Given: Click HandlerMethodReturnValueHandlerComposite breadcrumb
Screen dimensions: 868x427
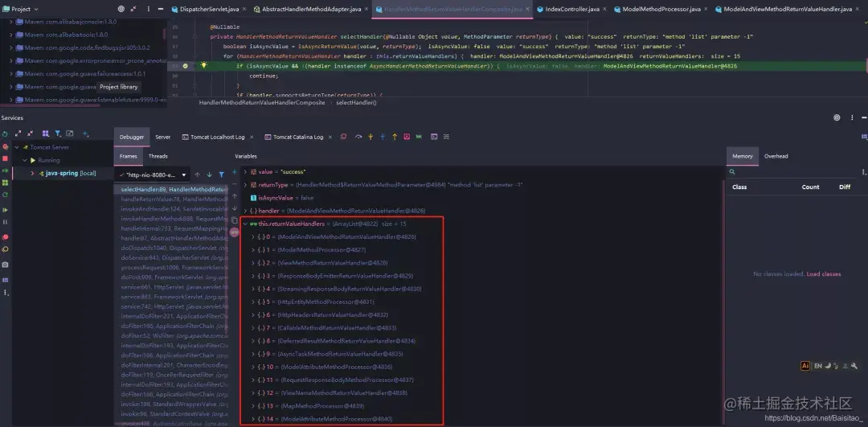Looking at the screenshot, I should [262, 103].
